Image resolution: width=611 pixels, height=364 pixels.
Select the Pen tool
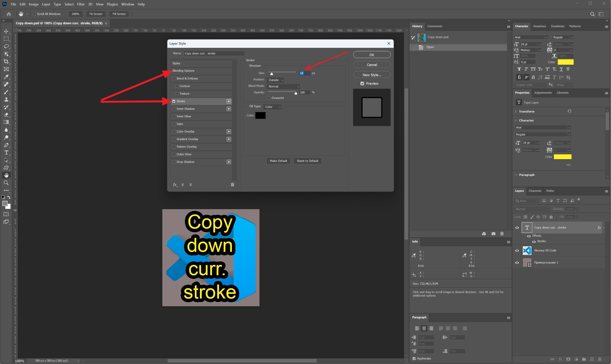pos(6,145)
